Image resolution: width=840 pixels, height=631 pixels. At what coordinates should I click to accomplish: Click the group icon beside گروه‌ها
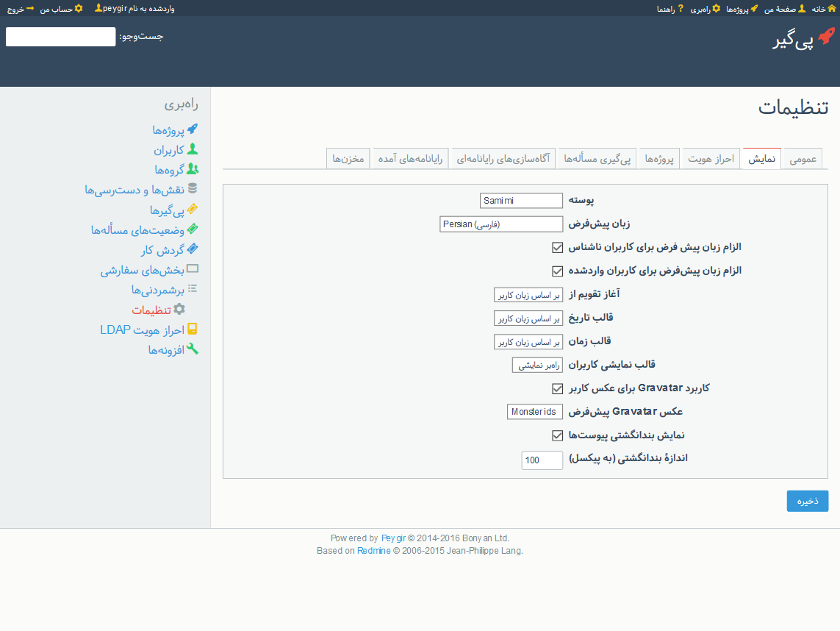193,169
